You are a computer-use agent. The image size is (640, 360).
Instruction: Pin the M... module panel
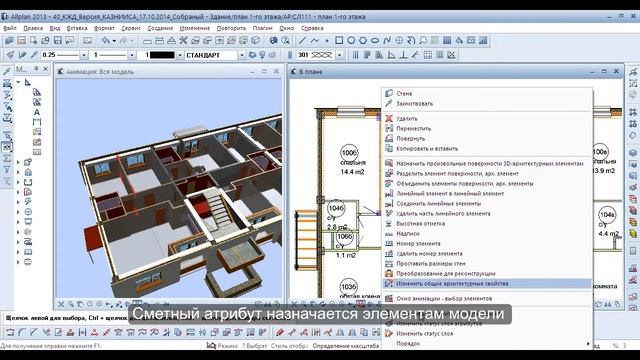pos(36,69)
